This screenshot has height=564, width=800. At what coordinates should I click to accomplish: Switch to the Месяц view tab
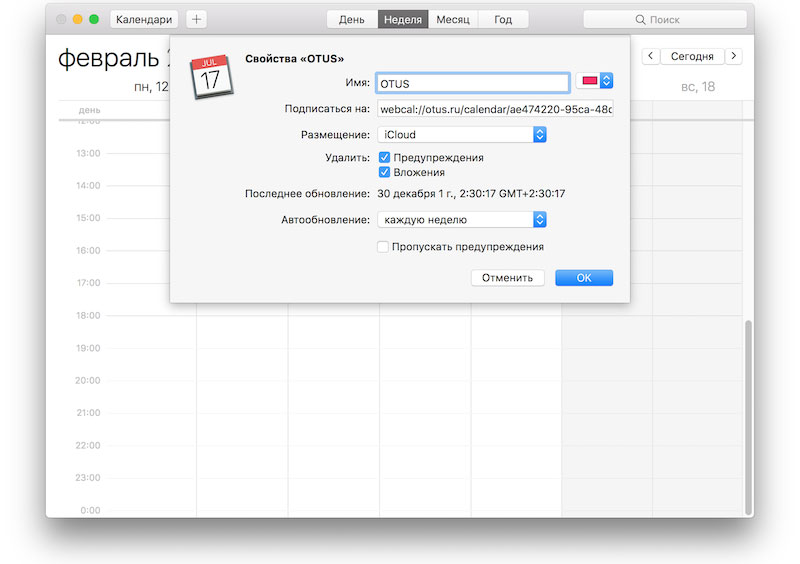(453, 19)
